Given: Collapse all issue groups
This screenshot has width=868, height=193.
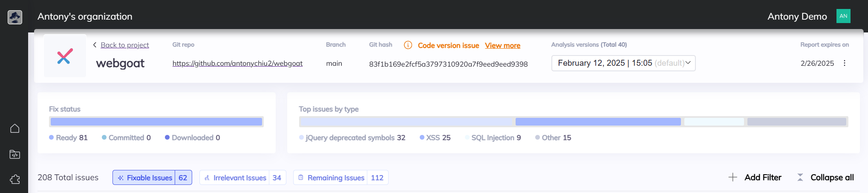Looking at the screenshot, I should 825,177.
